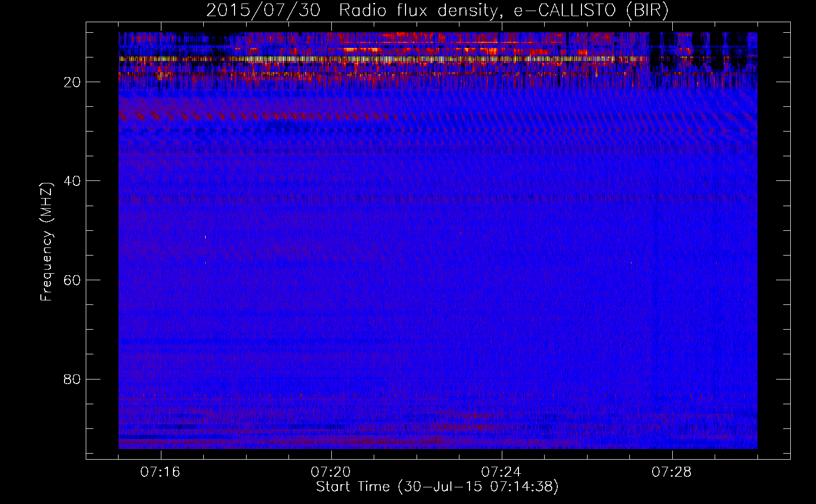Click the '40' frequency tick label
This screenshot has width=816, height=504.
(73, 181)
